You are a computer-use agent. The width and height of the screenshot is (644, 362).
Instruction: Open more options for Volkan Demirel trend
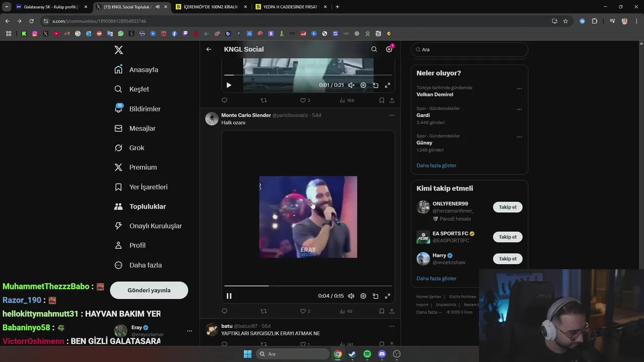519,88
